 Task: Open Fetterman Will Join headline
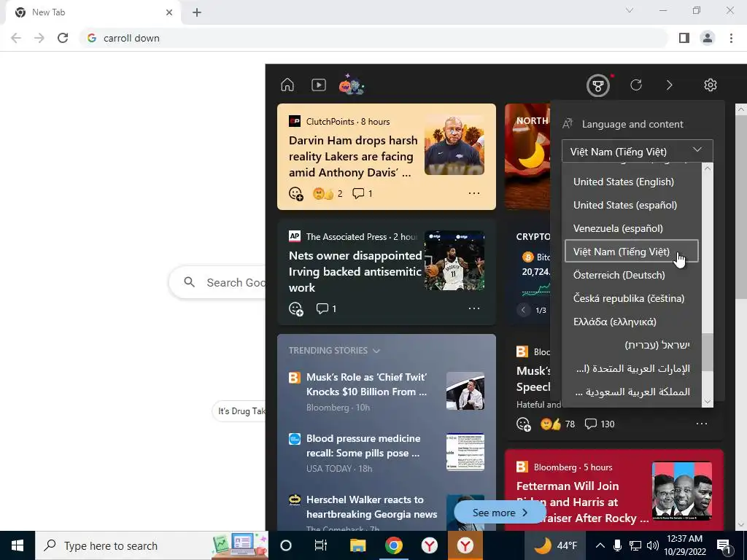pyautogui.click(x=582, y=502)
